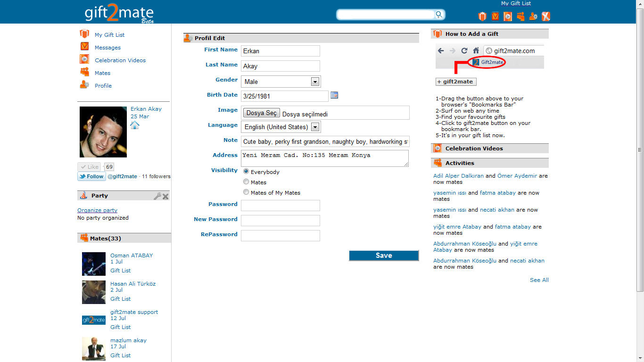Close the Party panel with X icon

[x=165, y=196]
